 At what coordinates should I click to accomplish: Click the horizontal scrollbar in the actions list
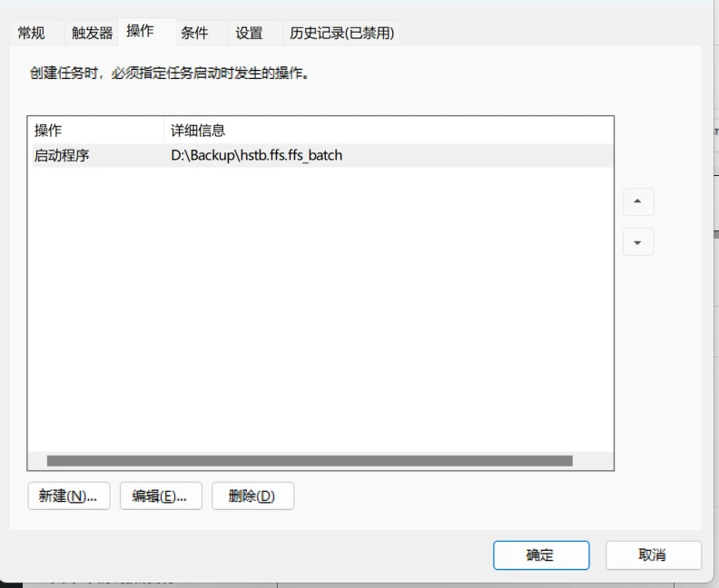pyautogui.click(x=310, y=461)
